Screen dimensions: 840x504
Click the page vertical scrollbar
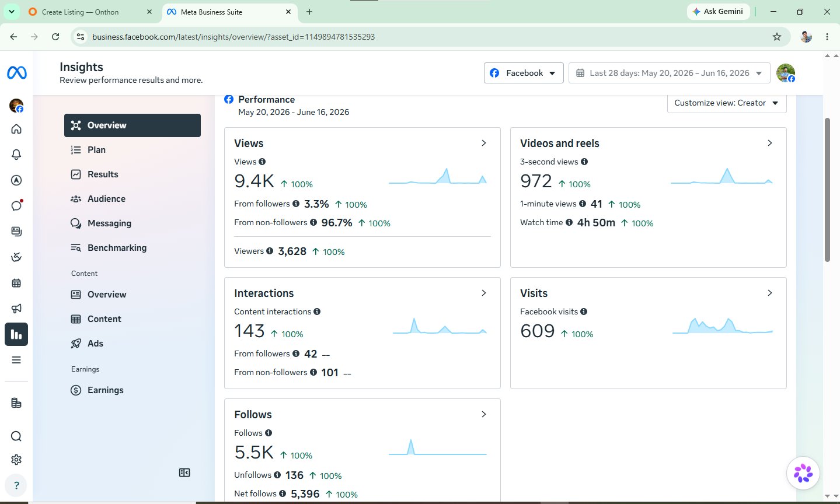827,190
